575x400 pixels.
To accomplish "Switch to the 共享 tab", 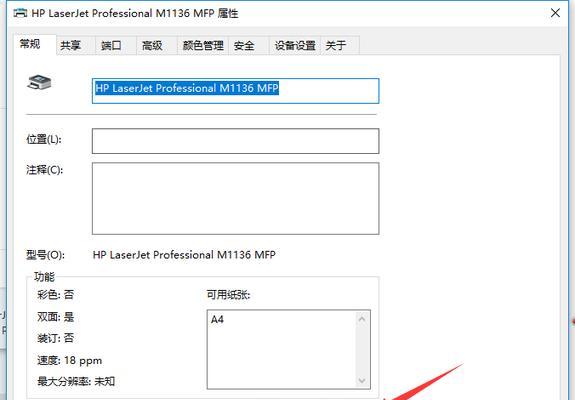I will [x=70, y=45].
